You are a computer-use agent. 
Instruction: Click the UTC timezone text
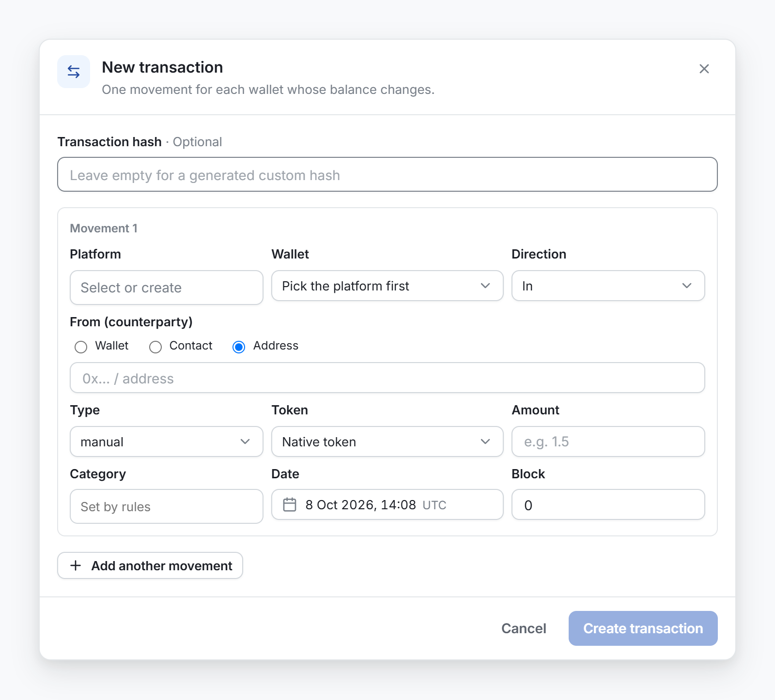[x=434, y=505]
